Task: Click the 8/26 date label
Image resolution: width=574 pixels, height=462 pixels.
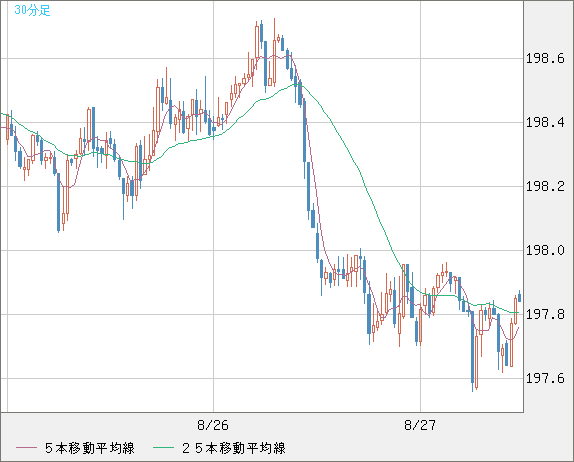Action: pos(213,425)
